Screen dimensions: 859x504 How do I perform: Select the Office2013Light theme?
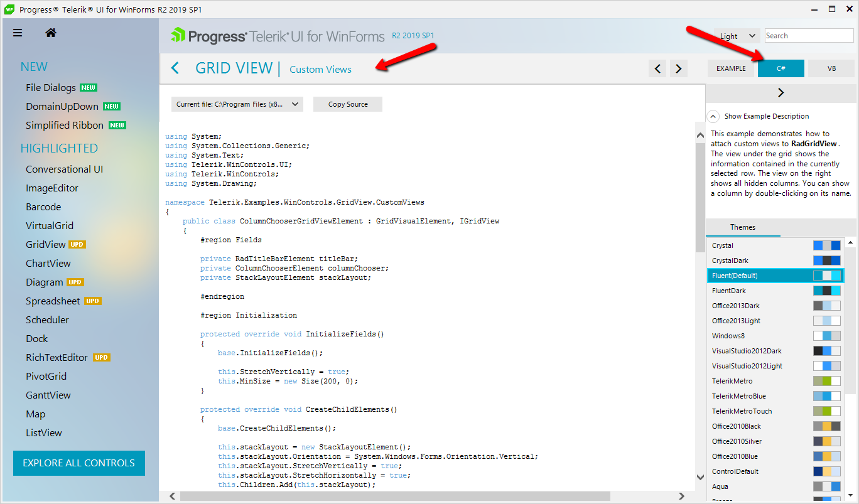(776, 321)
